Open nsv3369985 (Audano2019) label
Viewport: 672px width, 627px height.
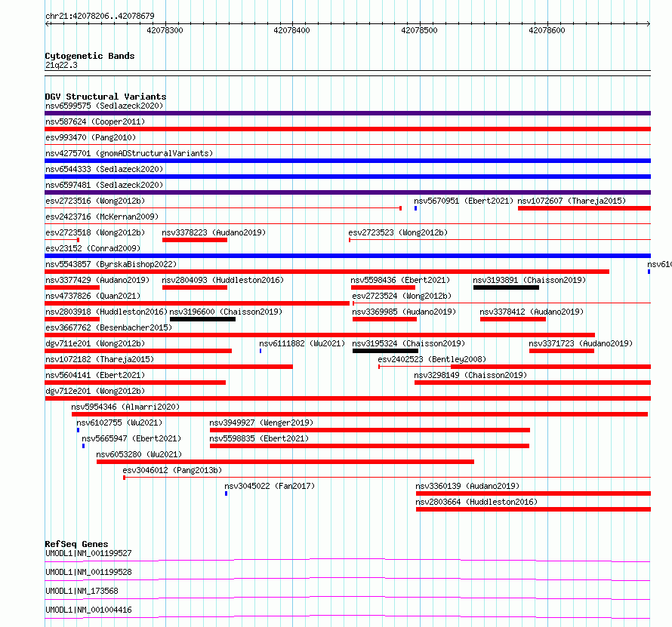tap(404, 312)
